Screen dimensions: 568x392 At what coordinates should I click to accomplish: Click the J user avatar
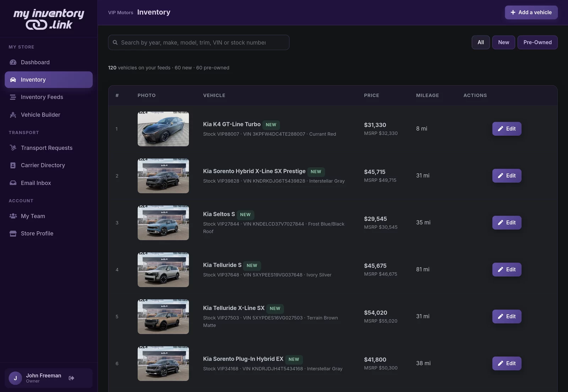click(15, 378)
